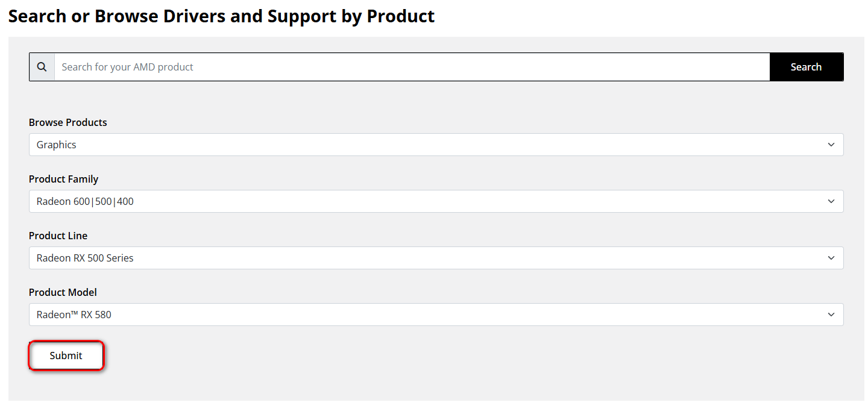Expand the Product Model dropdown
Viewport: 868px width, 417px height.
(436, 314)
